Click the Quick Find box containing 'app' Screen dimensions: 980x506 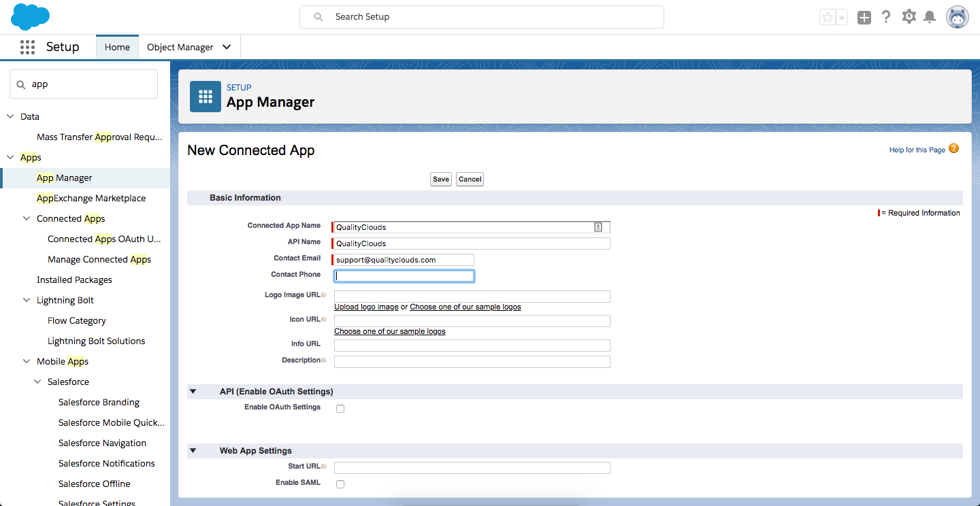click(84, 84)
